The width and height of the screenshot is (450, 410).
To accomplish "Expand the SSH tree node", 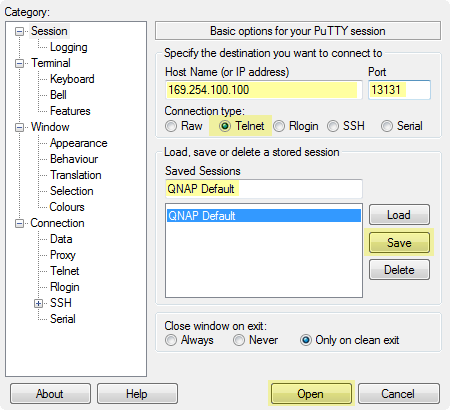I will [39, 303].
